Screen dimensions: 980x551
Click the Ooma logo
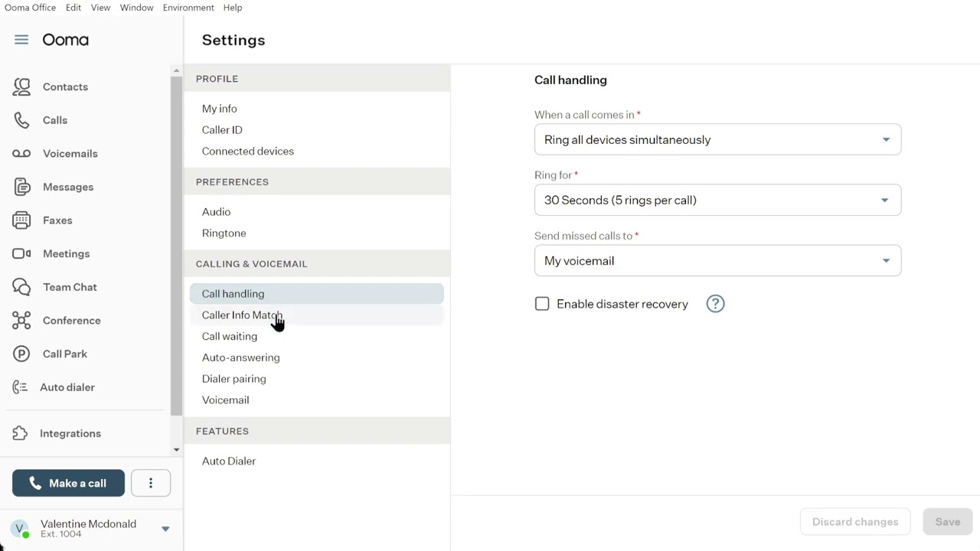(x=66, y=40)
